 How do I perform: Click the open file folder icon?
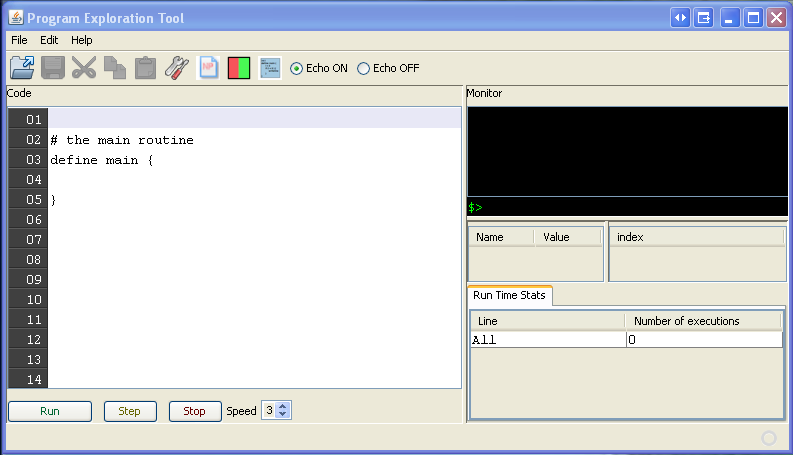[21, 68]
